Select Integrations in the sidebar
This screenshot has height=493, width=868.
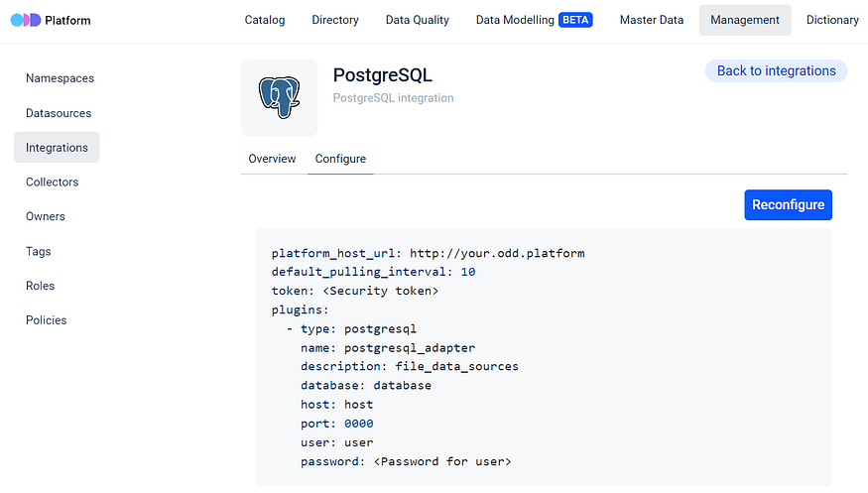(x=57, y=148)
